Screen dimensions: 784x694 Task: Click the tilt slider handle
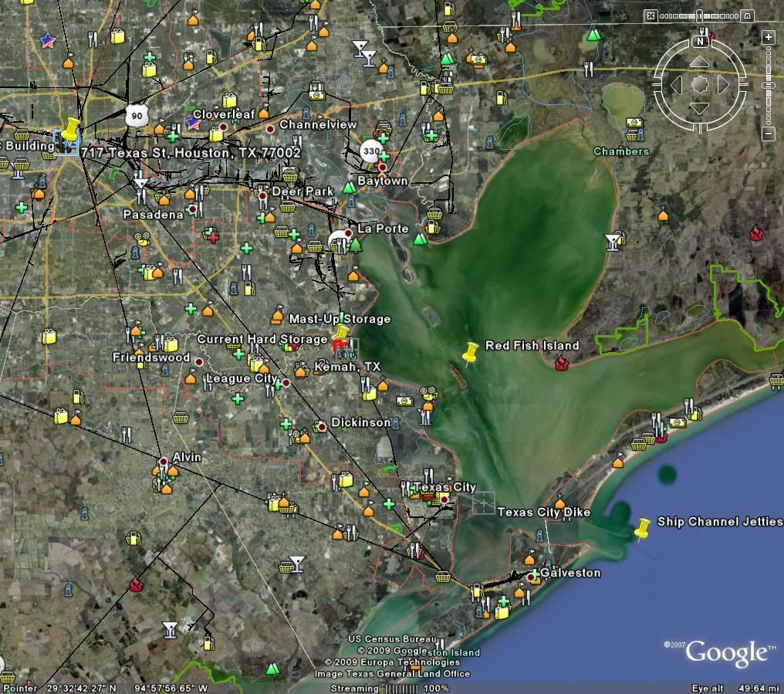coord(699,15)
